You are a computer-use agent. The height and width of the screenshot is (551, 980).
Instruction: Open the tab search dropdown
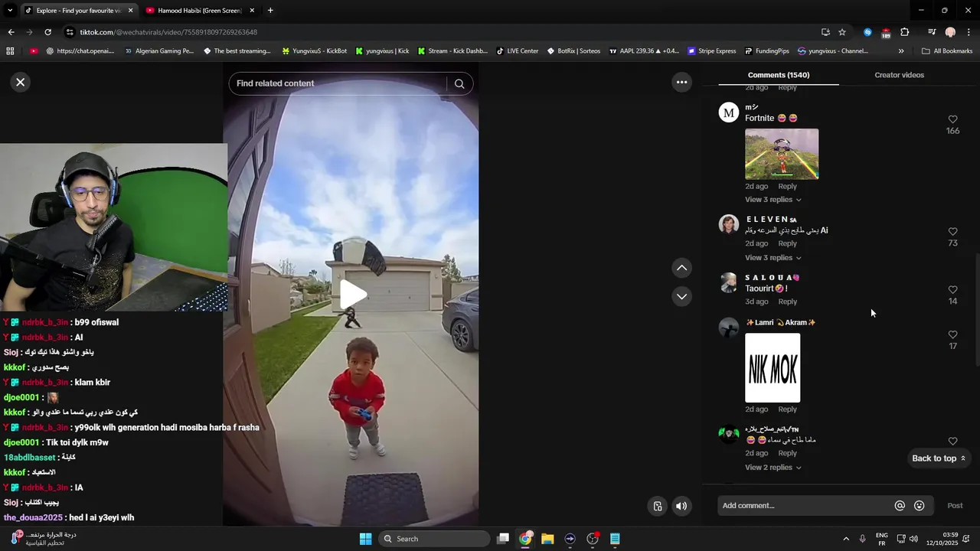pyautogui.click(x=10, y=11)
